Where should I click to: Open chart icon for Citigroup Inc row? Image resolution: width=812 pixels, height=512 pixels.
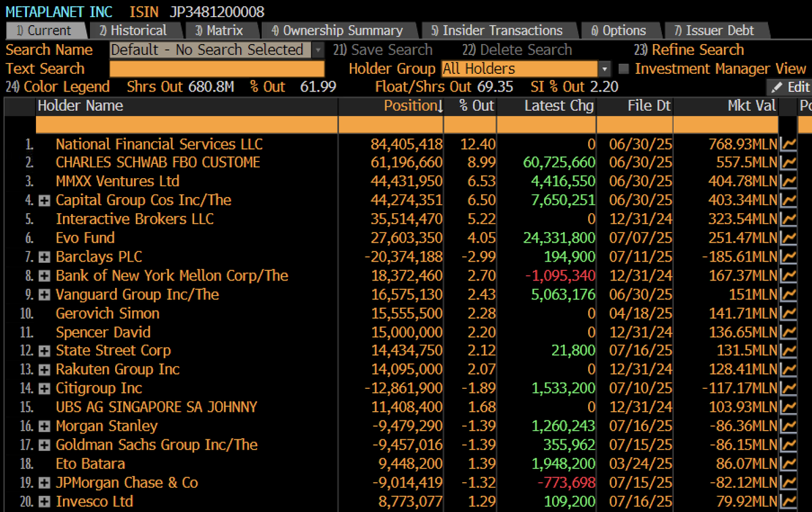pos(788,389)
